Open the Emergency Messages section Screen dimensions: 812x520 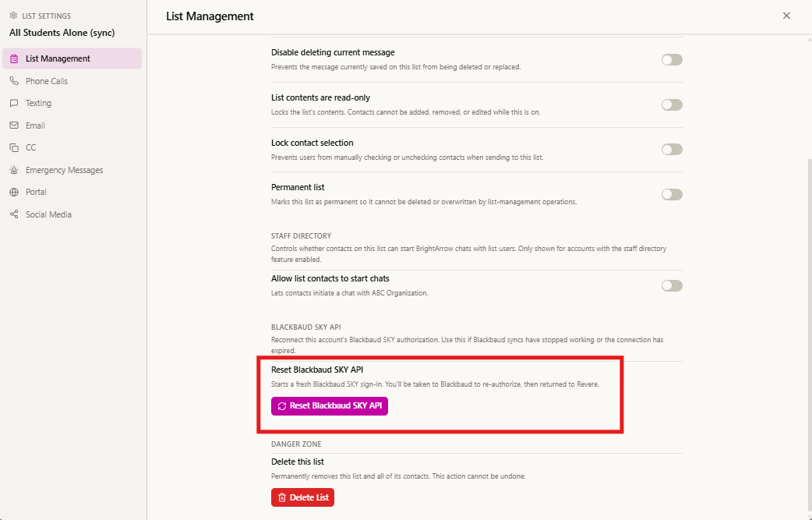point(72,170)
